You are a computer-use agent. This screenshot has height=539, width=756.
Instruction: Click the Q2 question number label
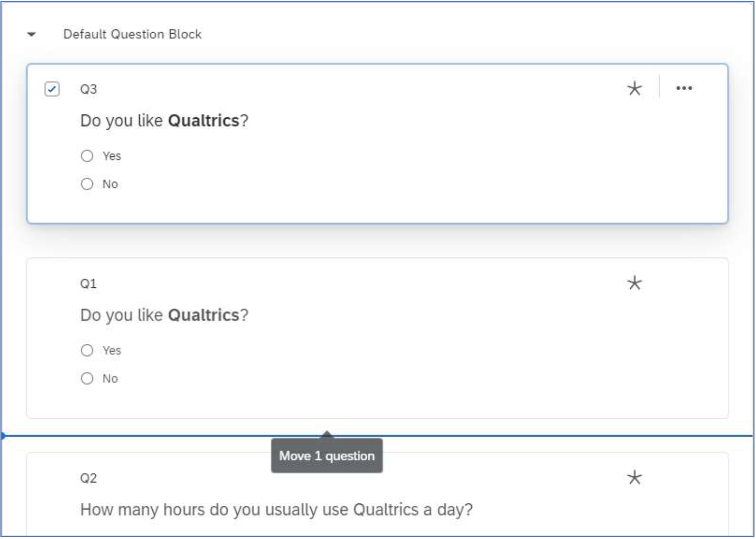tap(88, 478)
